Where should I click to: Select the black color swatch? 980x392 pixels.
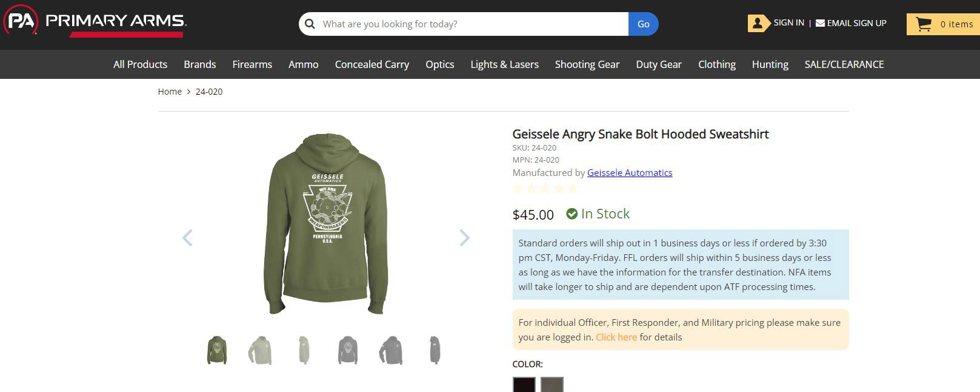(x=524, y=385)
